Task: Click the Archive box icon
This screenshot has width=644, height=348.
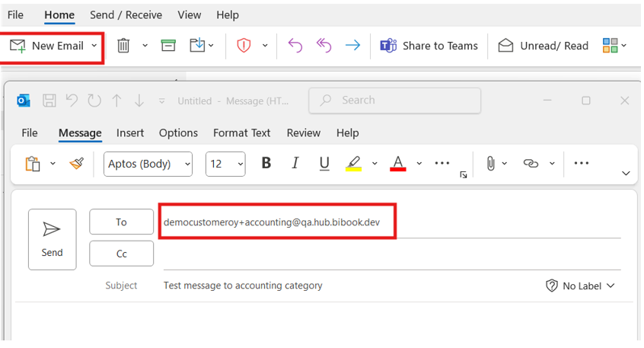Action: pos(168,46)
